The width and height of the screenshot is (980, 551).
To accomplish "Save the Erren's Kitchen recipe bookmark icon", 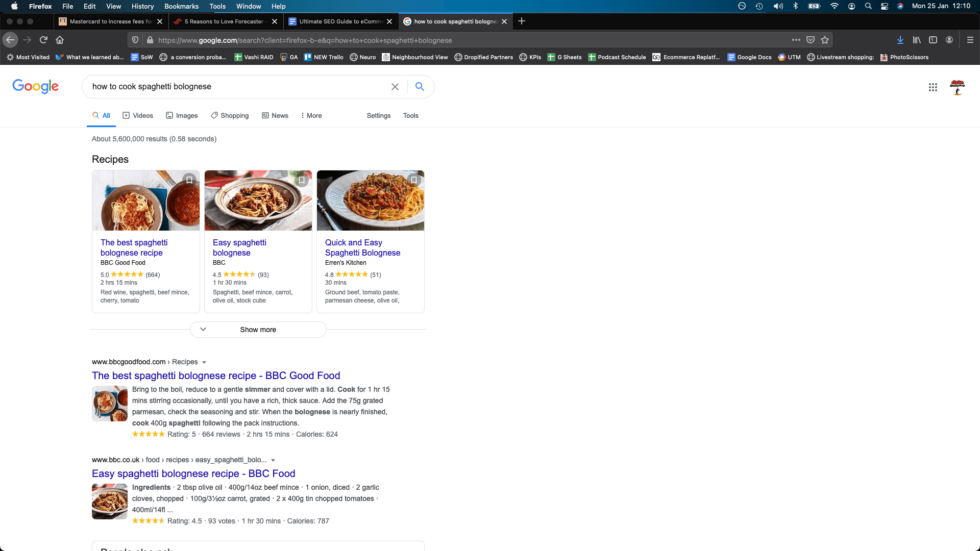I will click(414, 180).
